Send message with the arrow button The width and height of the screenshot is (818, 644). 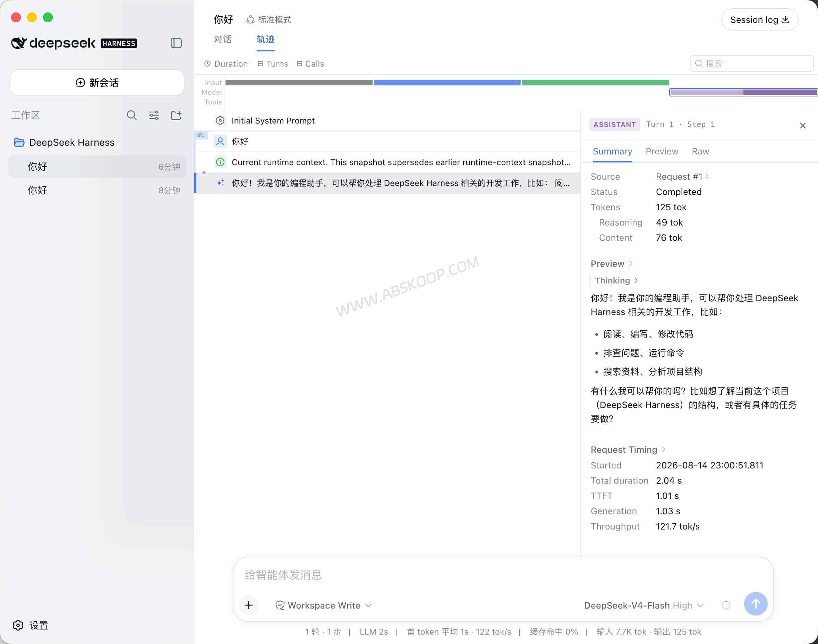pyautogui.click(x=756, y=604)
